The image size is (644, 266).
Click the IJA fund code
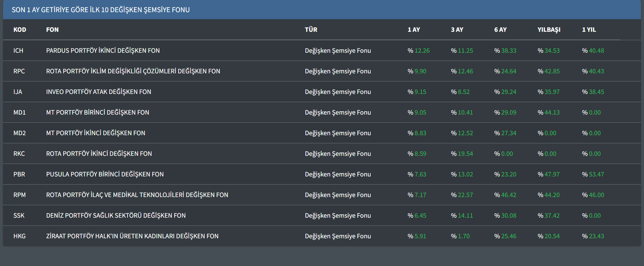coord(18,92)
